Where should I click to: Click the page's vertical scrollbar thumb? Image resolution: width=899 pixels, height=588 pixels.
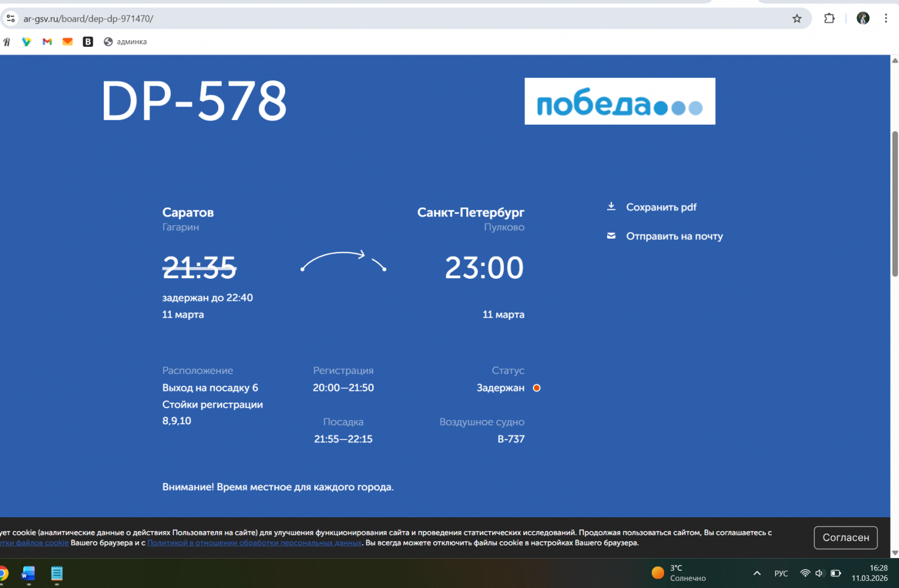895,204
